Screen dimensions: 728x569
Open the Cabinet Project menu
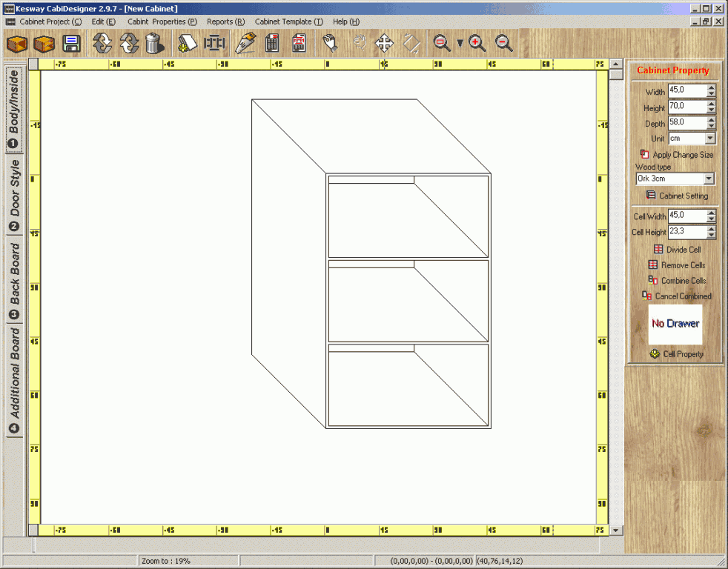click(50, 21)
